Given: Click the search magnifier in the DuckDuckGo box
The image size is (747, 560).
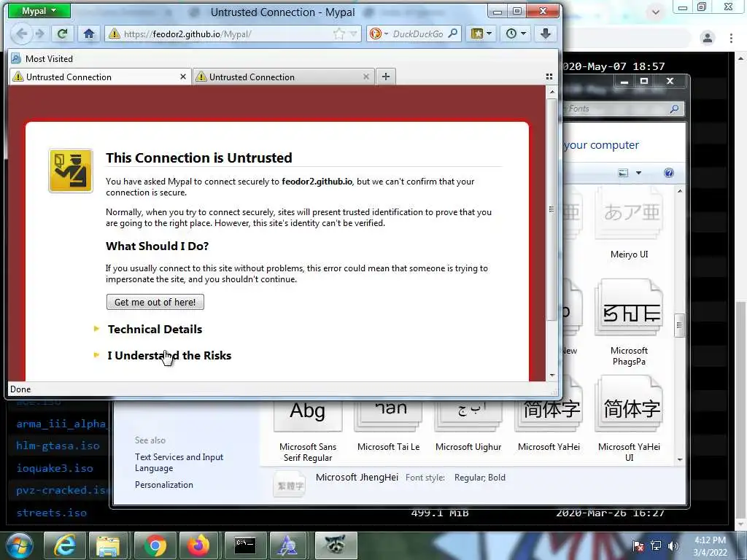Looking at the screenshot, I should (452, 34).
